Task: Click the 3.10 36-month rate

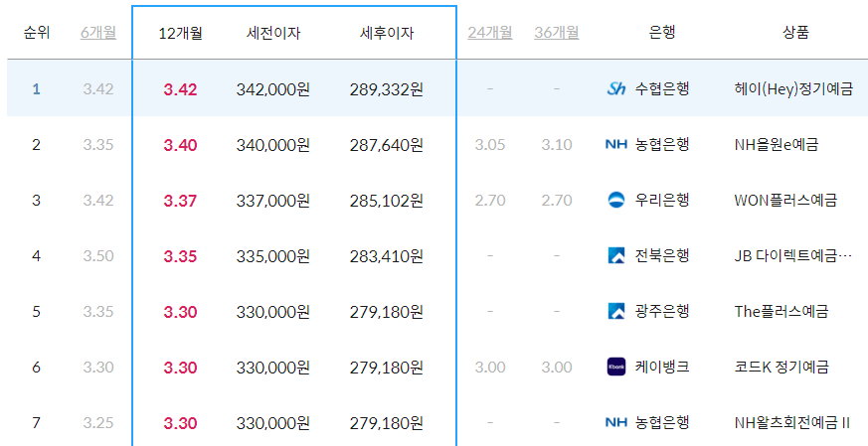Action: pos(557,145)
